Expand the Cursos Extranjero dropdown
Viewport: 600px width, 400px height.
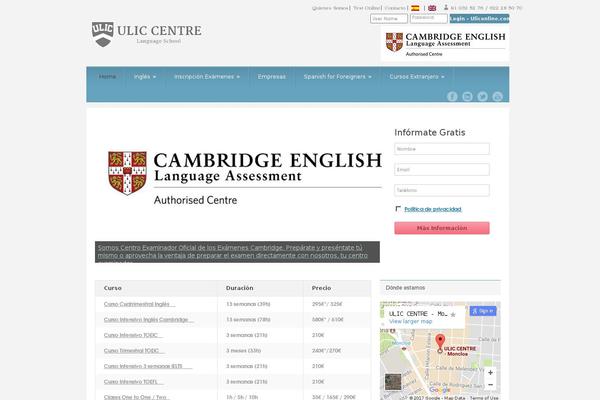click(417, 77)
